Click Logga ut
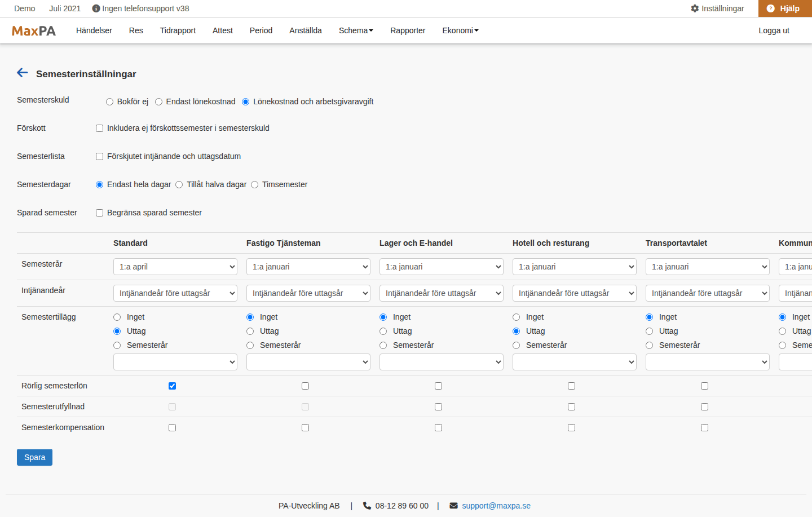Viewport: 812px width, 517px height. tap(774, 30)
